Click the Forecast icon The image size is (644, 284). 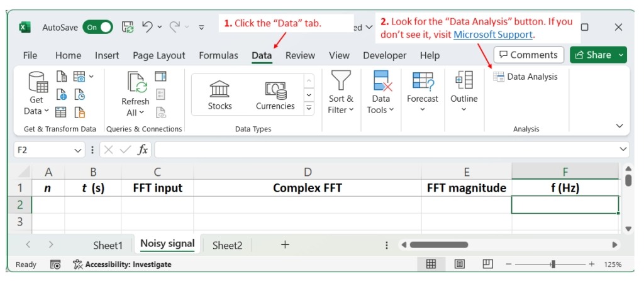pyautogui.click(x=422, y=82)
